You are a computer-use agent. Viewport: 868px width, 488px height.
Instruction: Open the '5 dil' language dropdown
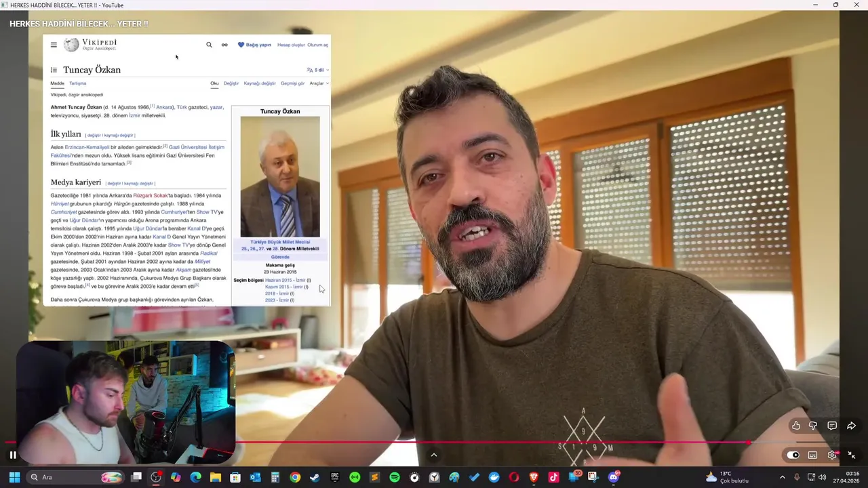click(317, 70)
